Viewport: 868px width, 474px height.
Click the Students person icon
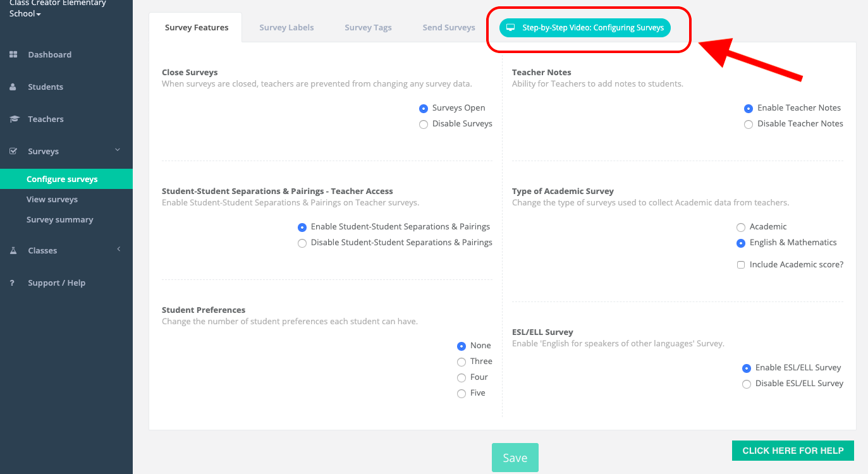pyautogui.click(x=13, y=87)
